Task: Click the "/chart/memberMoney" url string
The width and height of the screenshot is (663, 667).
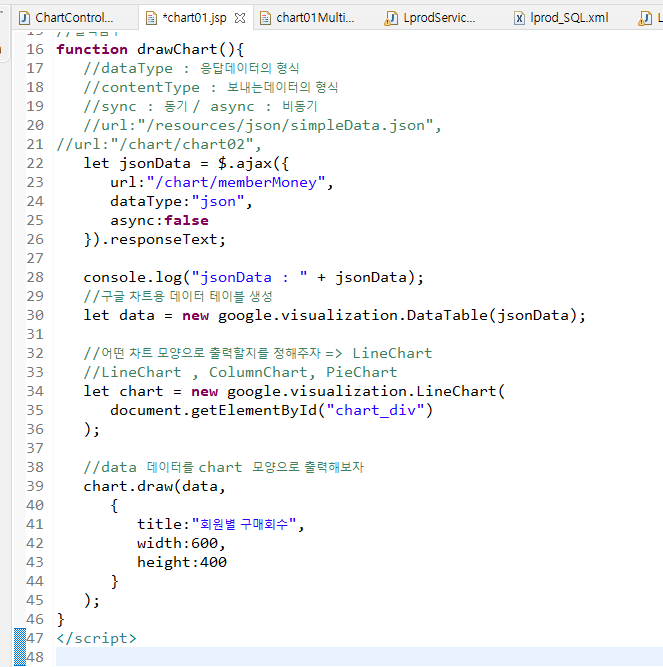Action: coord(236,182)
